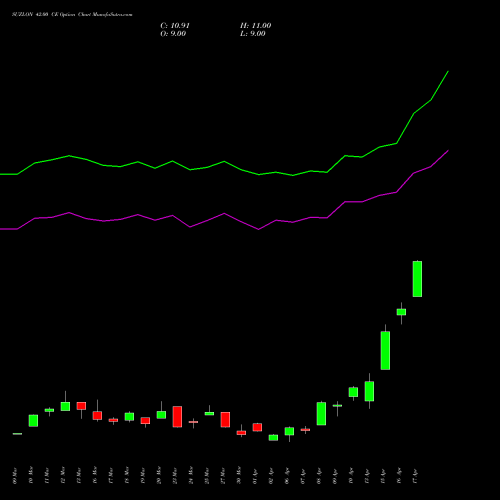The height and width of the screenshot is (500, 500).
Task: Click the 17 Apr date label
Action: 415,476
